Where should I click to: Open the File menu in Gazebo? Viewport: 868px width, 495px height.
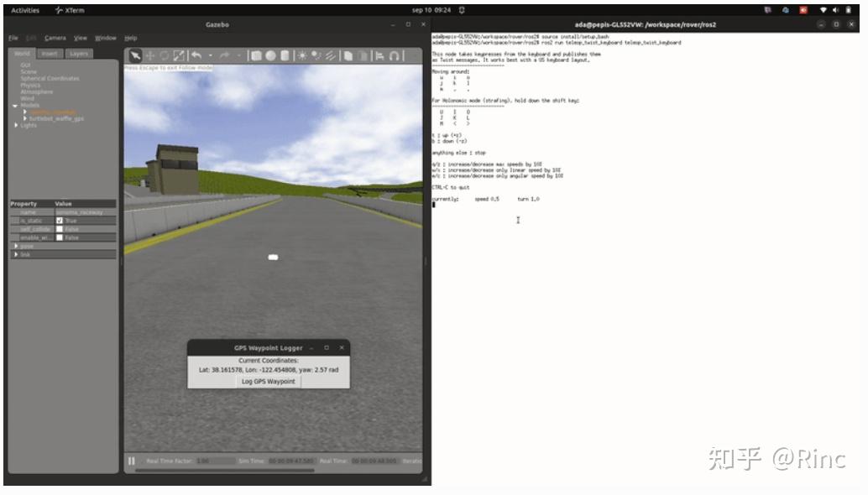(x=13, y=38)
